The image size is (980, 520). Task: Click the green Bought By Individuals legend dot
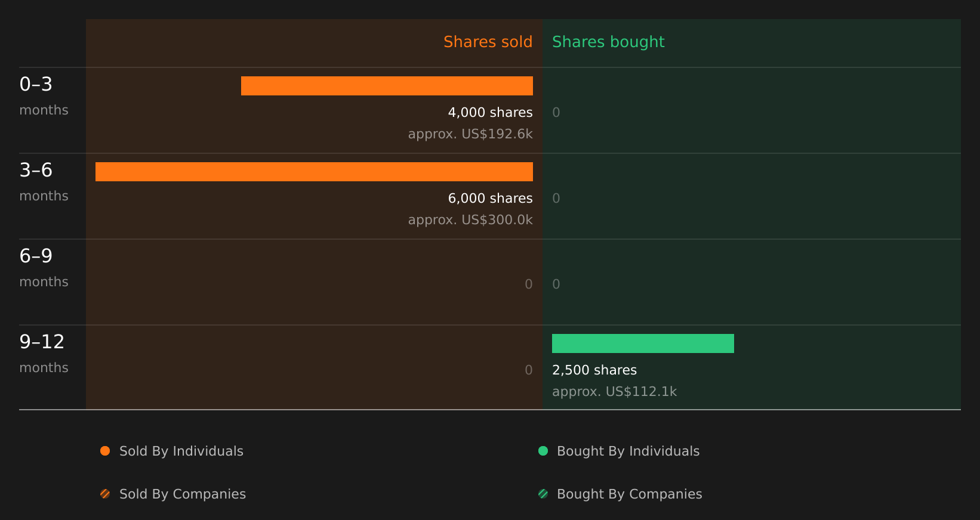point(543,451)
